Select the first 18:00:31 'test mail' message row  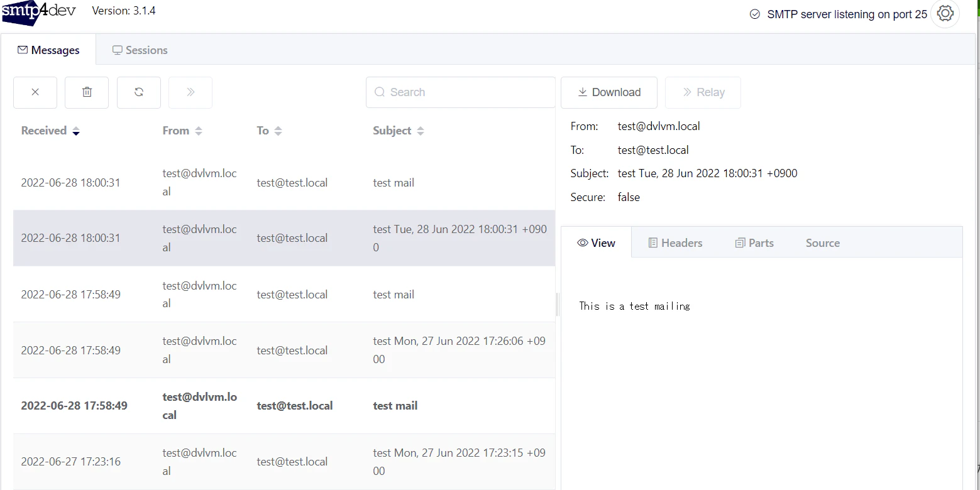pos(284,183)
